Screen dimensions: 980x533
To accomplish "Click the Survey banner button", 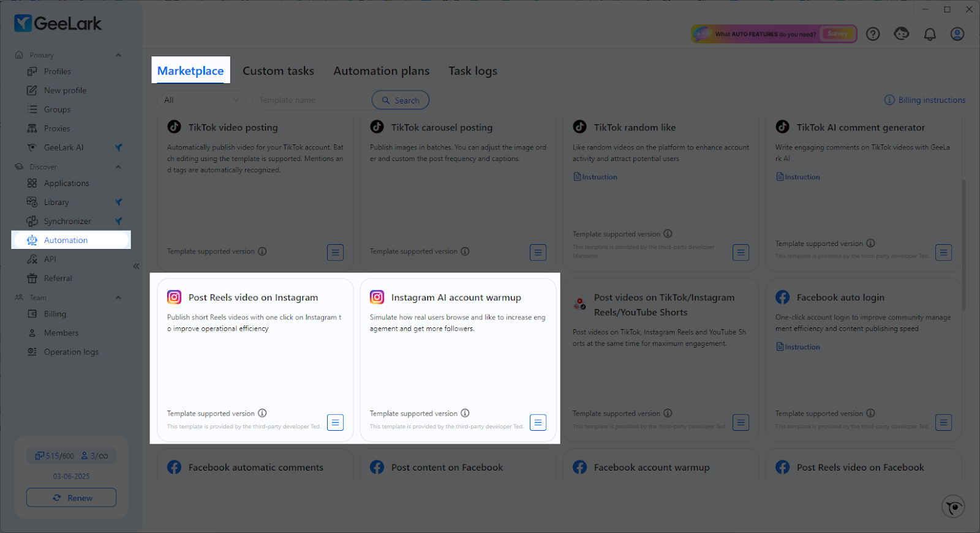I will tap(837, 34).
